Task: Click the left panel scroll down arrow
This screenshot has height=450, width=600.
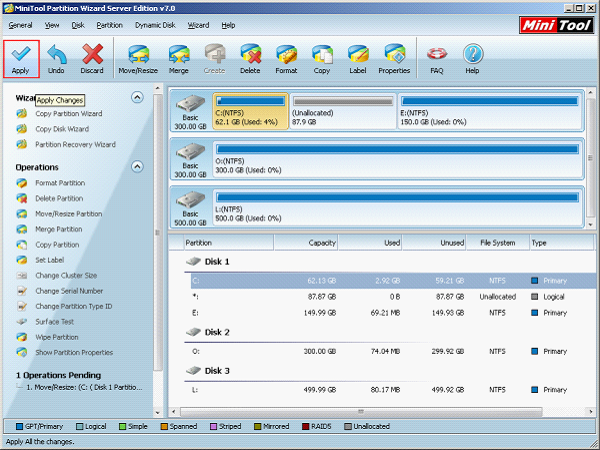Action: 158,413
